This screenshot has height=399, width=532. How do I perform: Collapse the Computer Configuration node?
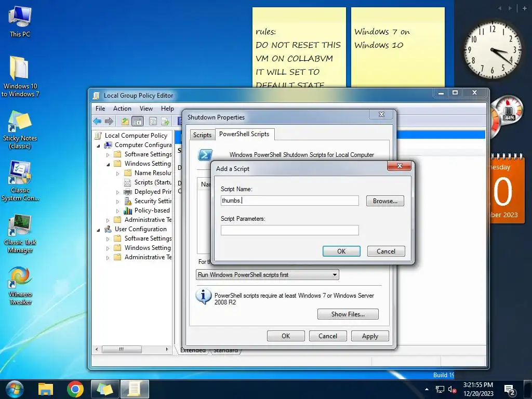[98, 145]
